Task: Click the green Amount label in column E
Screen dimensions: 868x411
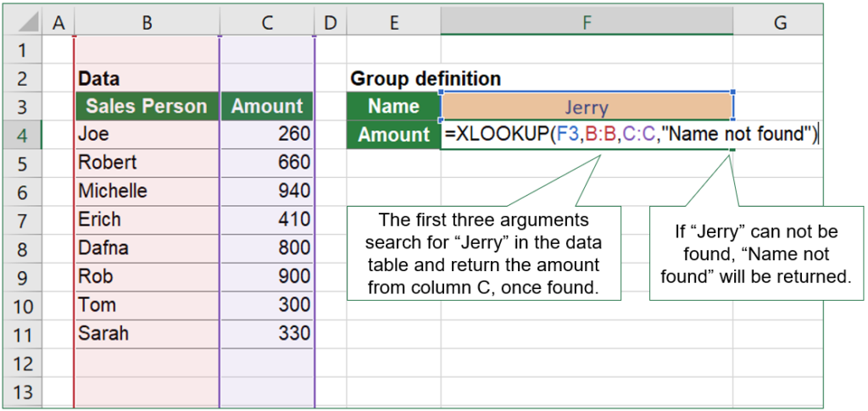Action: point(393,135)
